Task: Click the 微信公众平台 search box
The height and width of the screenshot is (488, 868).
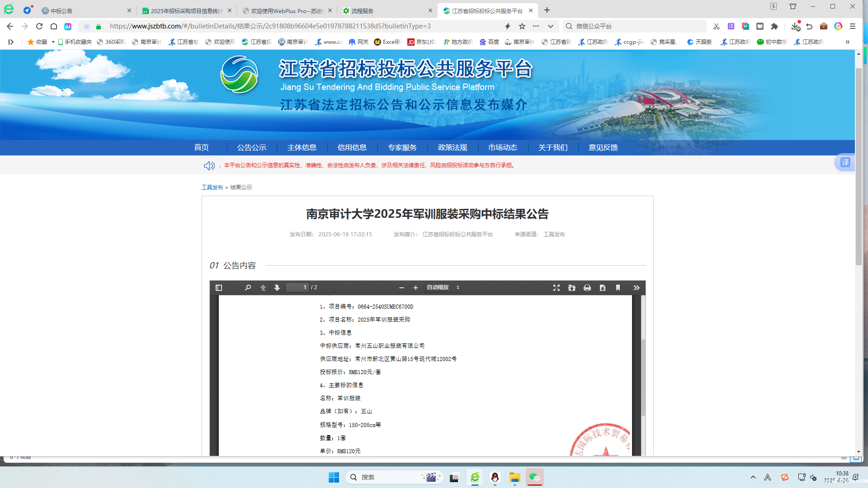Action: pyautogui.click(x=634, y=26)
